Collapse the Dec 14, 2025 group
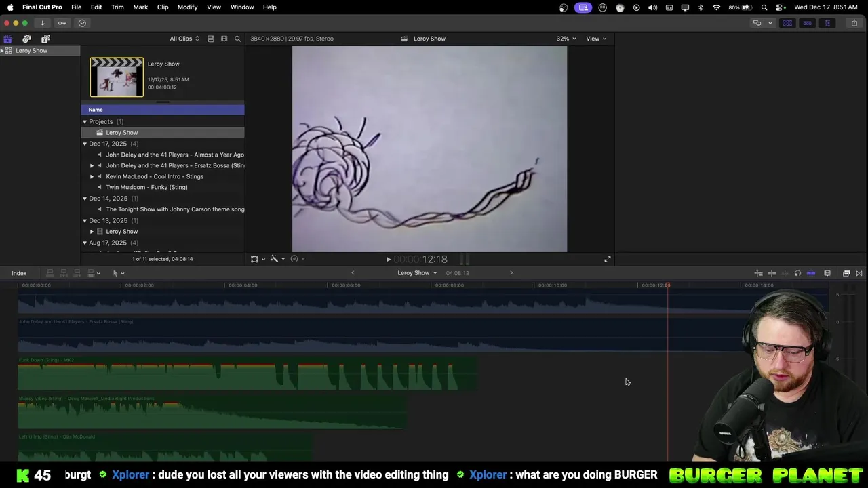This screenshot has height=488, width=868. click(x=85, y=199)
